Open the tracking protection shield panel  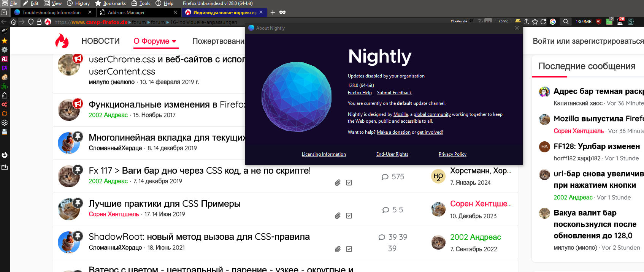pyautogui.click(x=31, y=22)
